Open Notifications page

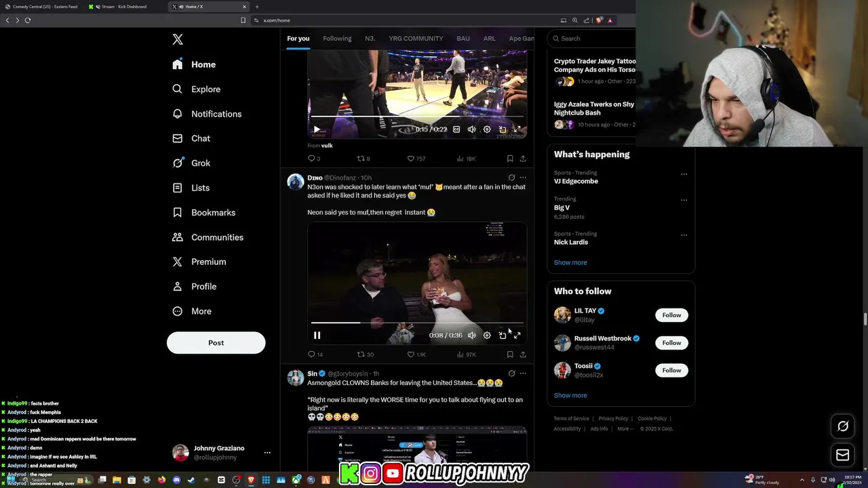click(207, 114)
